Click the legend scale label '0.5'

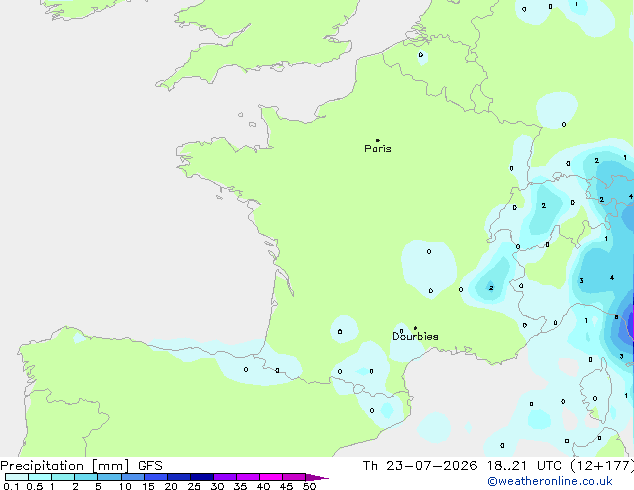34,486
